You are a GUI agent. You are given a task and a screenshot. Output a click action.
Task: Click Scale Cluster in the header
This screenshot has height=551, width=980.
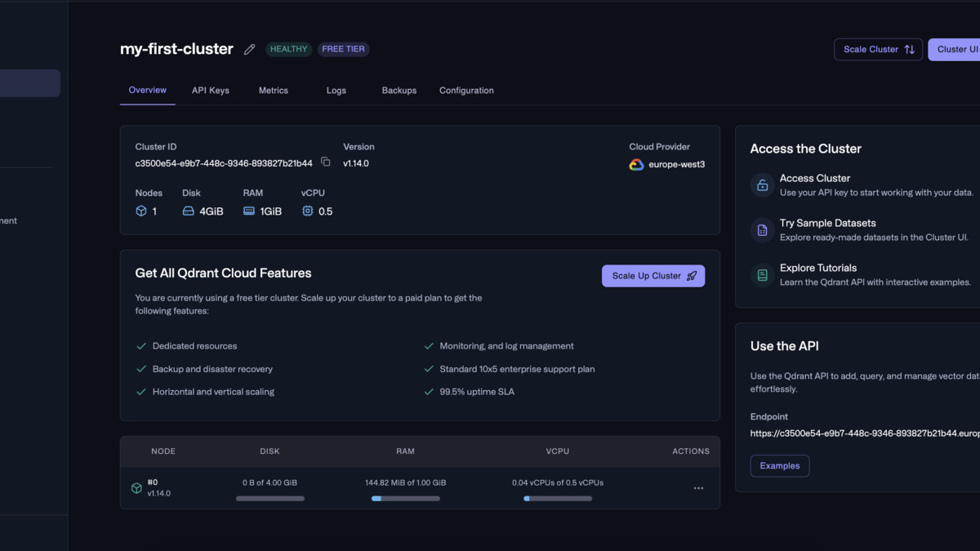pyautogui.click(x=878, y=49)
